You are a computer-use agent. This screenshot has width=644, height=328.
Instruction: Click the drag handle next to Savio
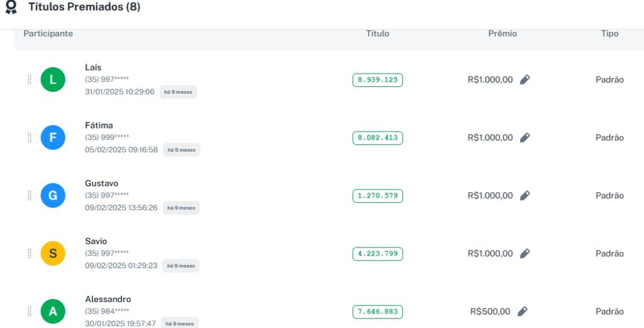pos(29,254)
